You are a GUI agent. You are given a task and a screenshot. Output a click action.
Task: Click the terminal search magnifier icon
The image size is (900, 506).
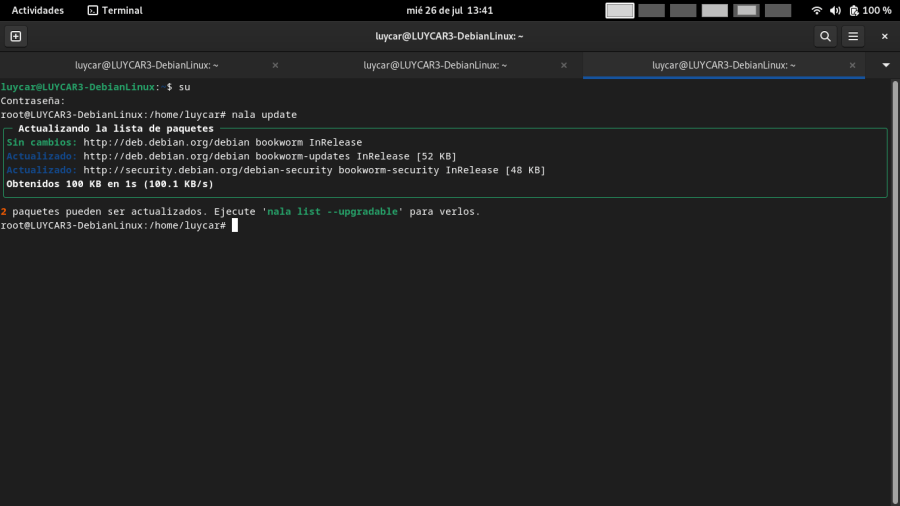(x=825, y=36)
